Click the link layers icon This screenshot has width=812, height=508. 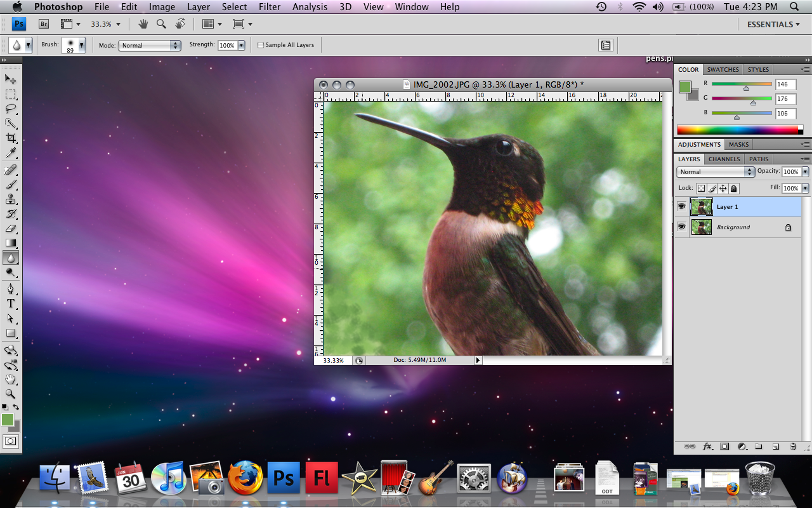click(690, 446)
